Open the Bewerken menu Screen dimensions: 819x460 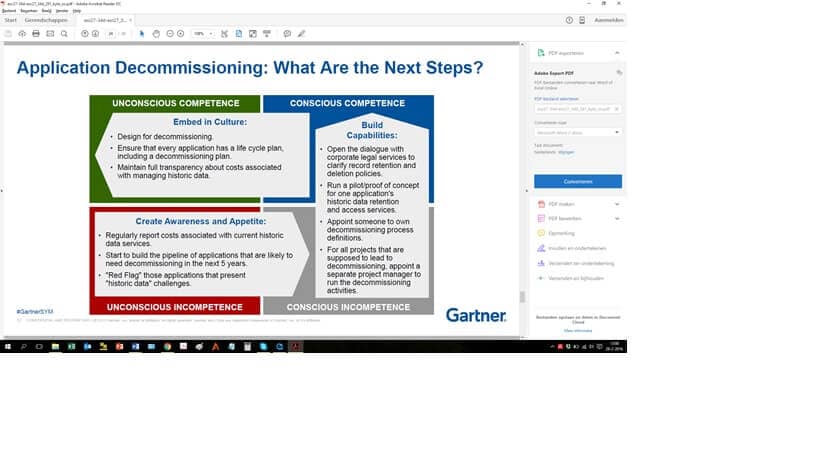click(29, 10)
